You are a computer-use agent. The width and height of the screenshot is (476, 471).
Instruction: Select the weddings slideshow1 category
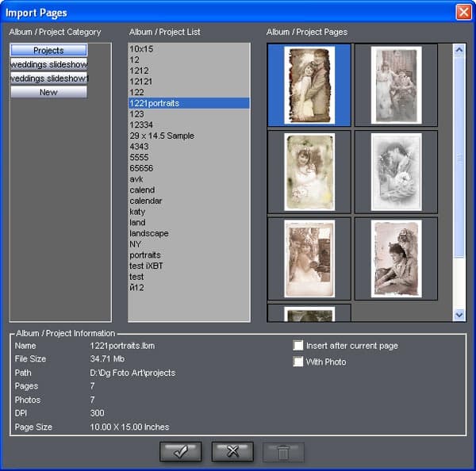pos(48,78)
